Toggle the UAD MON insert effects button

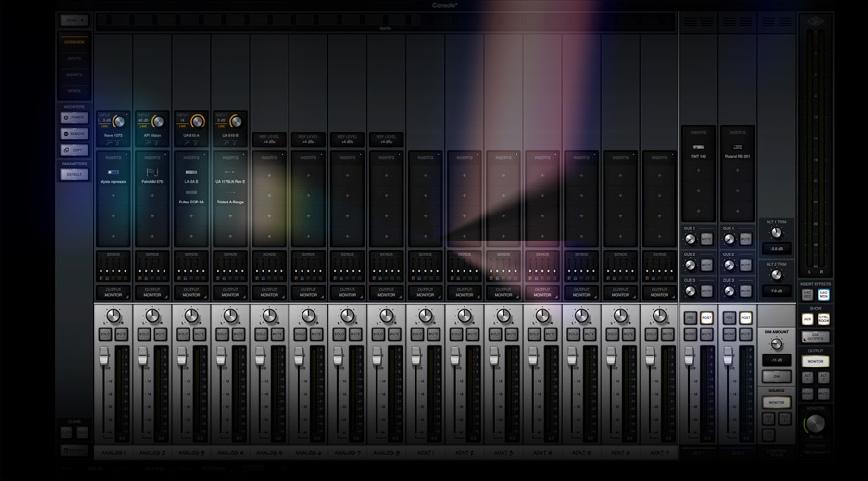pos(823,294)
